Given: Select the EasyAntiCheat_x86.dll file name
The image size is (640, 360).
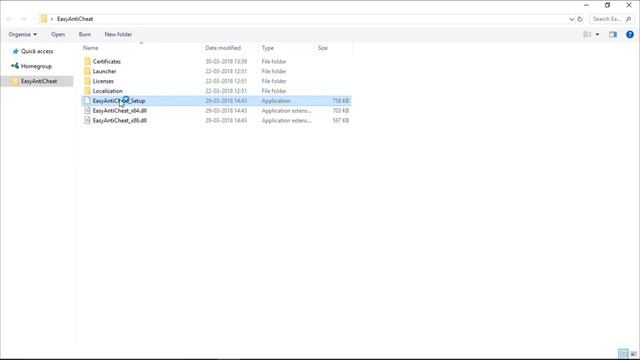Looking at the screenshot, I should 120,120.
